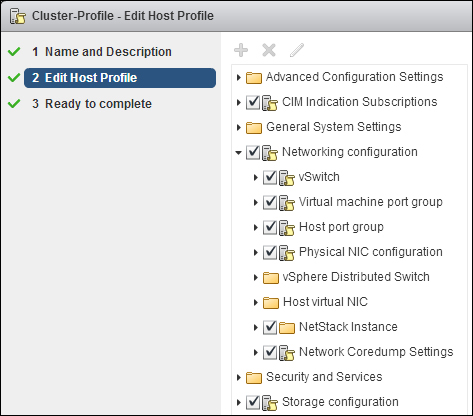Uncheck the CIM Indication Subscriptions checkbox
Screen dimensions: 473x416
click(253, 102)
